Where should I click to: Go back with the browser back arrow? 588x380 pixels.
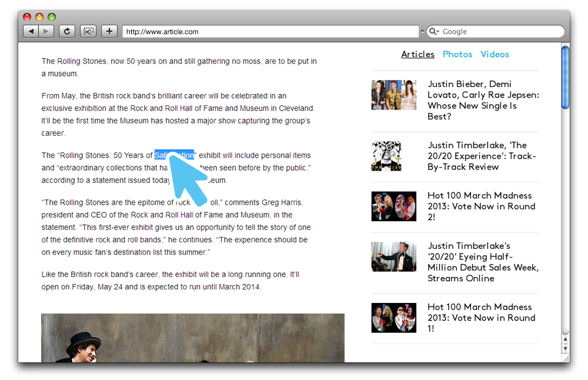click(31, 31)
